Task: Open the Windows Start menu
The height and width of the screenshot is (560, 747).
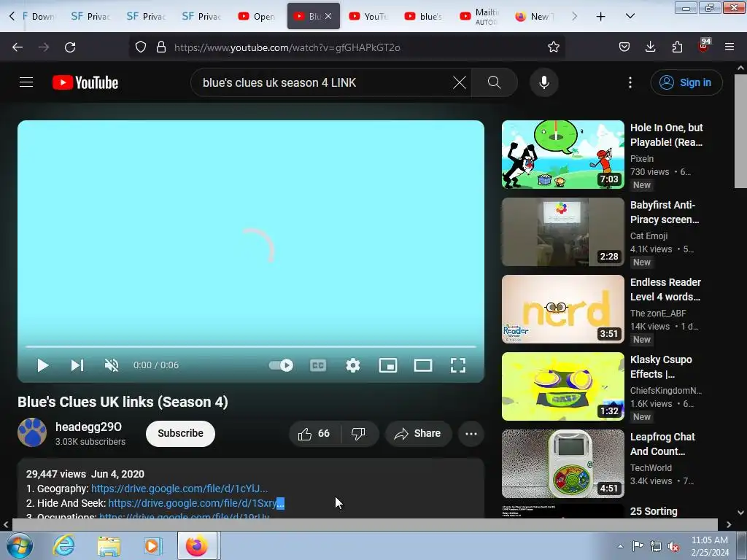Action: [18, 545]
